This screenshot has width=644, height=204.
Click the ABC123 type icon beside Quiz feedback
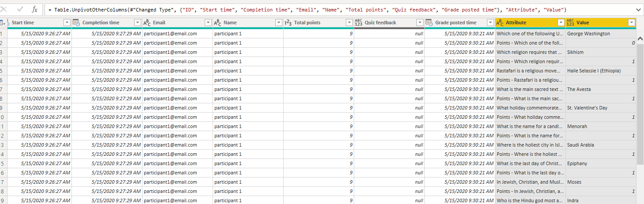pyautogui.click(x=359, y=23)
